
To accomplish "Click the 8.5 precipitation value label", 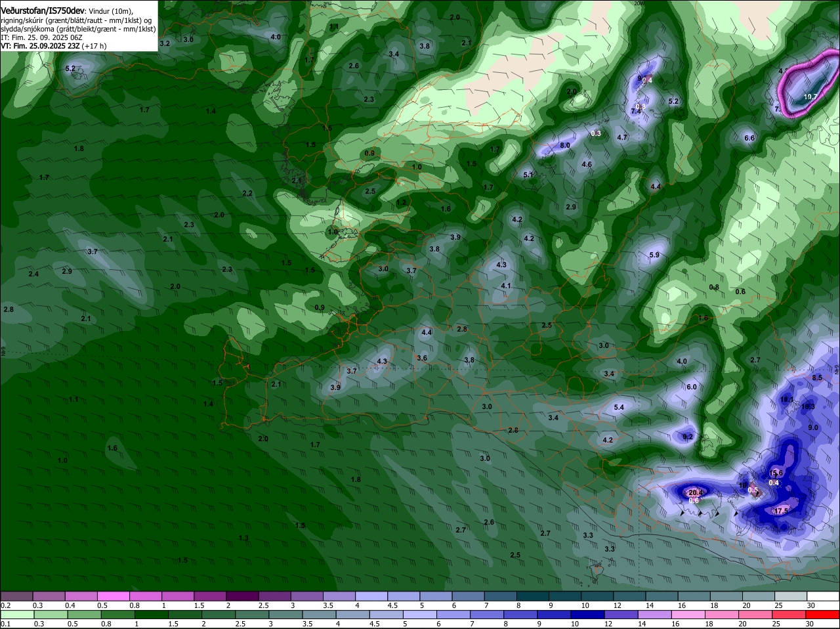I will tap(817, 378).
